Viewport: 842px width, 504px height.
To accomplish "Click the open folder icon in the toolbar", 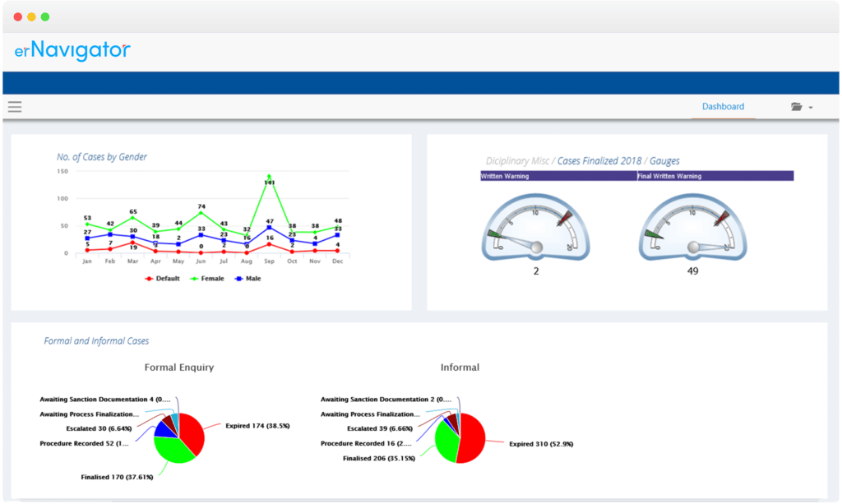I will pyautogui.click(x=794, y=106).
